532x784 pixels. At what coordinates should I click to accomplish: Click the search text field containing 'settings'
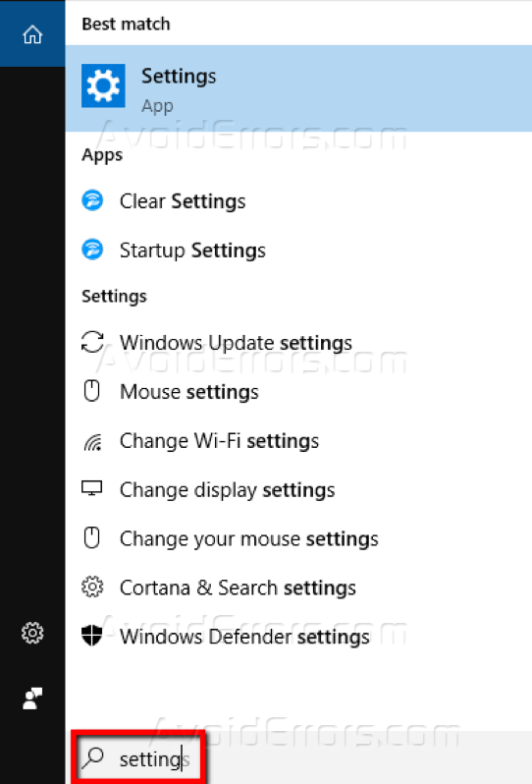coord(298,758)
